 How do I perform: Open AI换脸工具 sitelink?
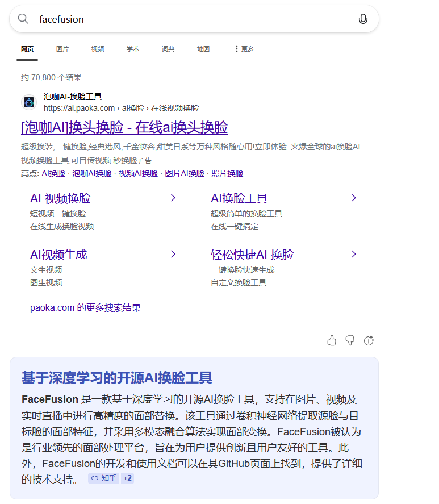(239, 198)
